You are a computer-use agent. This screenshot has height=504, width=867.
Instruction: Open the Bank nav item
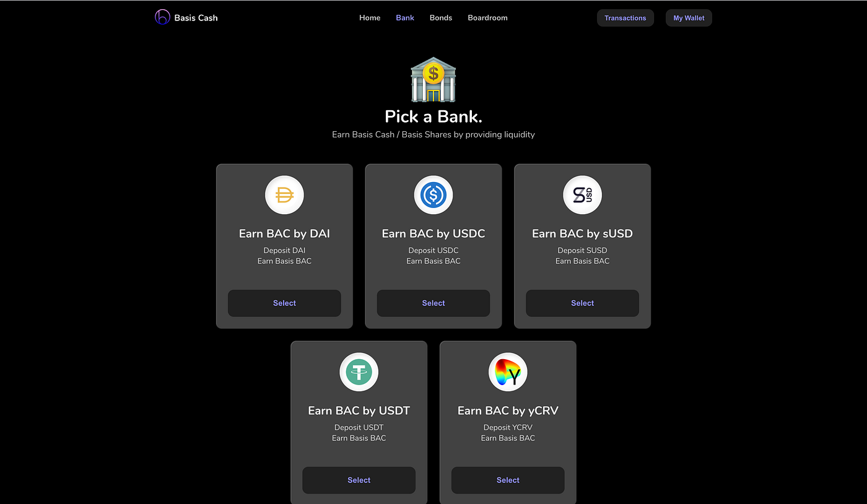click(x=405, y=18)
